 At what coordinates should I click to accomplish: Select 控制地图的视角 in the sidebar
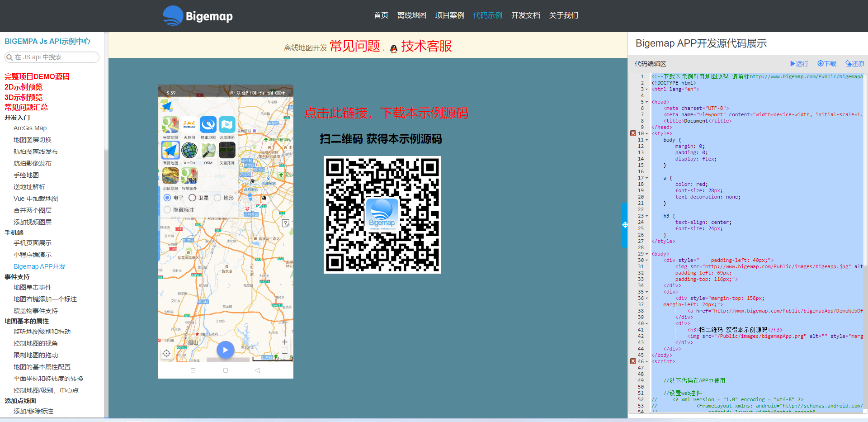(x=36, y=344)
